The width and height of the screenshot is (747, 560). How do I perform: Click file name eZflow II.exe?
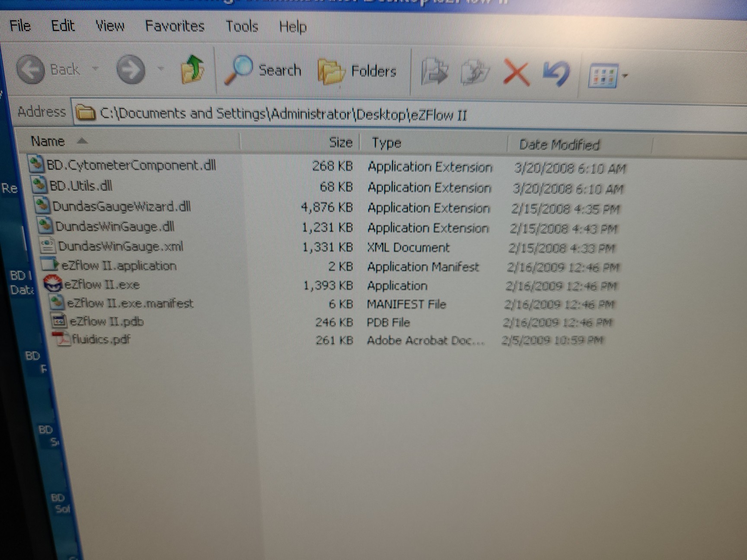click(x=102, y=284)
